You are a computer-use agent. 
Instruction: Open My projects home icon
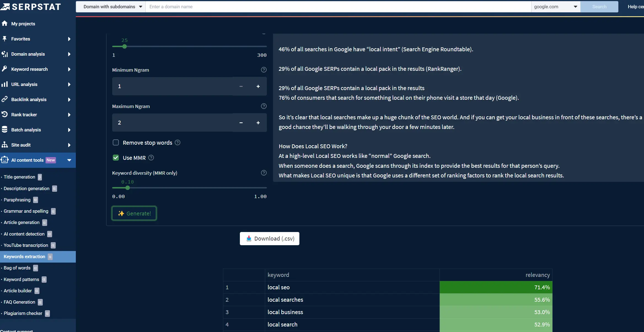[4, 23]
